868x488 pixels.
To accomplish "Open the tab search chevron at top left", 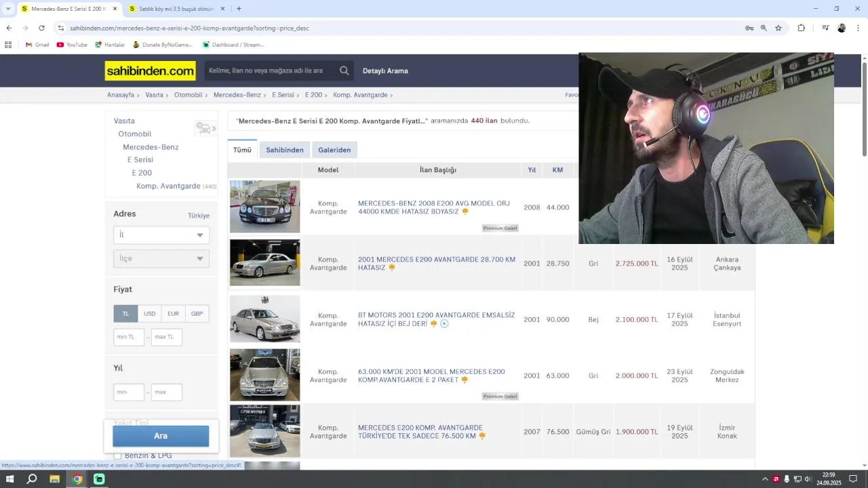I will (x=8, y=9).
